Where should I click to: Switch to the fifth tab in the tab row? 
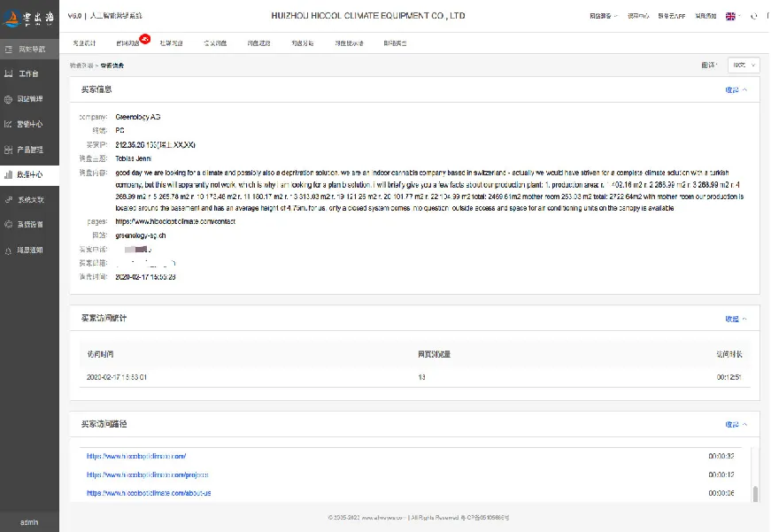click(x=258, y=43)
